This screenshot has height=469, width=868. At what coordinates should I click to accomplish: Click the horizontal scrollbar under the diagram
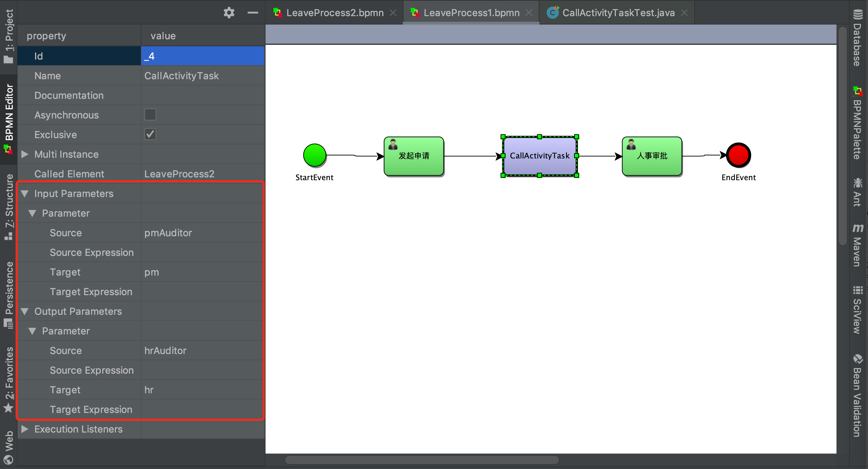tap(422, 460)
